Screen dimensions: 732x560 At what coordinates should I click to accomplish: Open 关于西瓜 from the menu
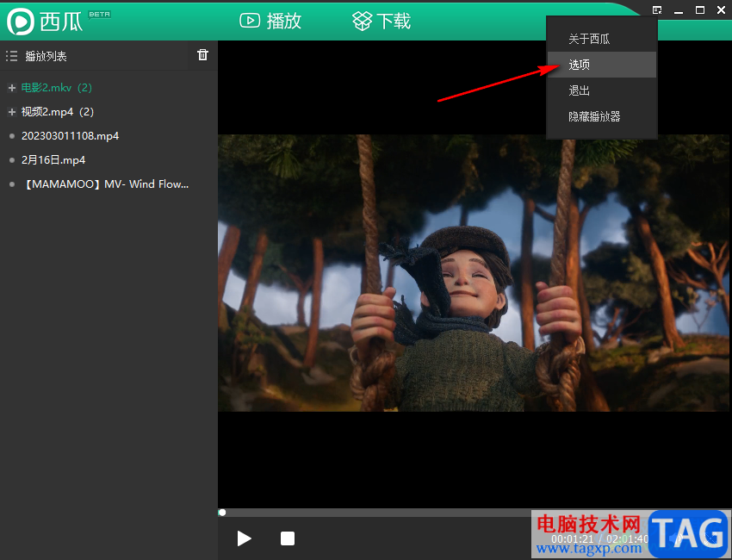(601, 39)
